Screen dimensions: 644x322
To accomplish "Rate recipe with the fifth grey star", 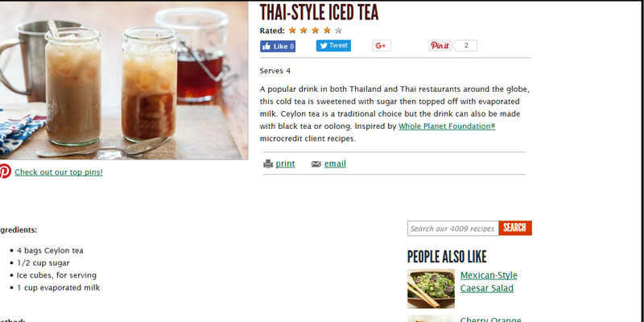I will tap(338, 31).
